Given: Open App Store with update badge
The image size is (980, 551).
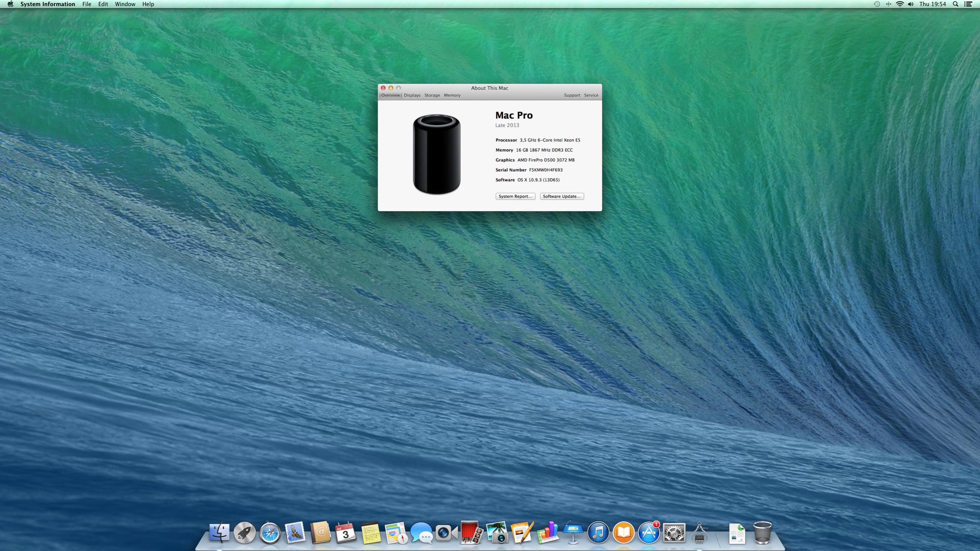Looking at the screenshot, I should 649,532.
